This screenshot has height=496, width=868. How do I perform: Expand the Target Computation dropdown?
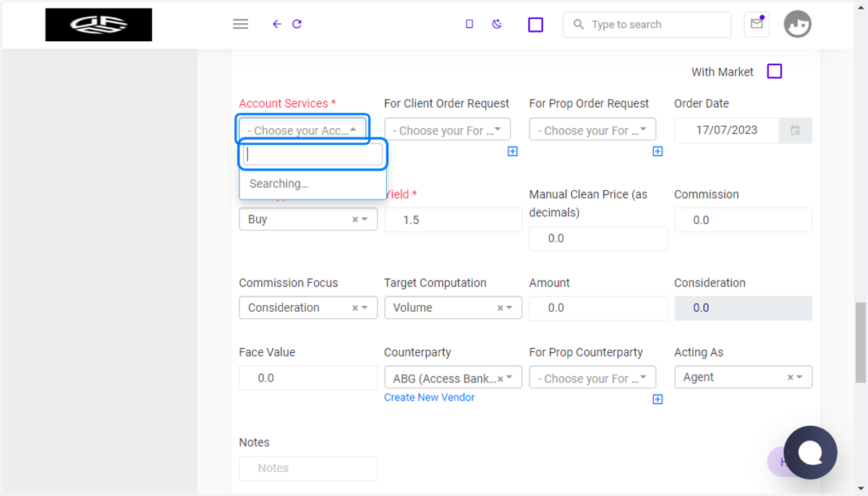pyautogui.click(x=509, y=307)
